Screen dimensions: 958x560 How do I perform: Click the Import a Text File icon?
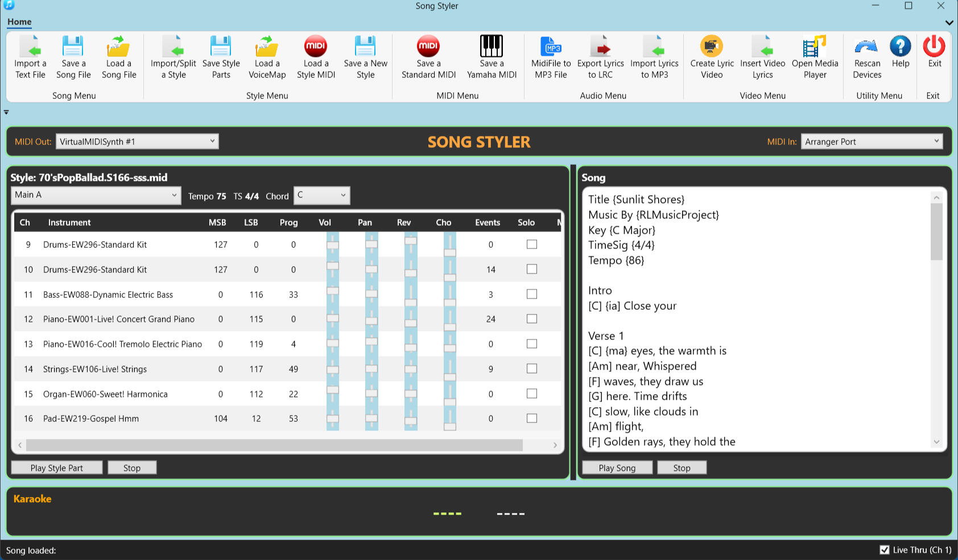[30, 47]
